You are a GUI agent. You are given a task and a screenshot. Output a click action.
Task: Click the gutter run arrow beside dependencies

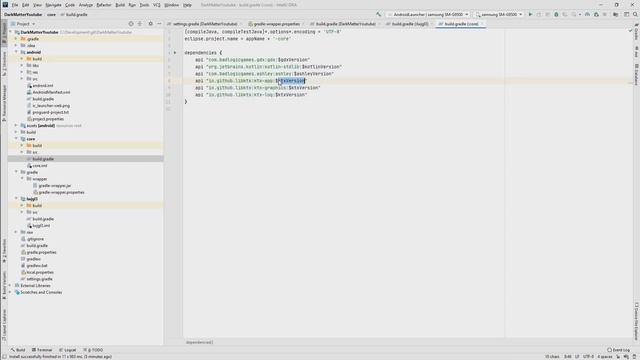[x=175, y=53]
